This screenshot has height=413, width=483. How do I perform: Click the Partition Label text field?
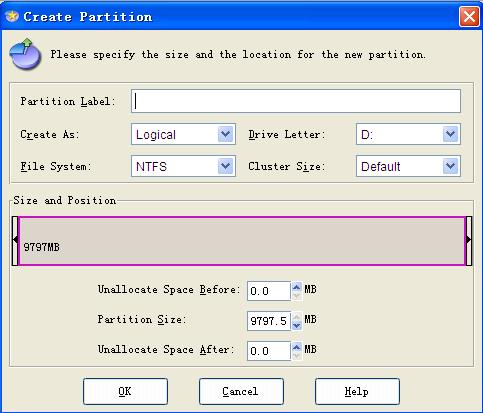[x=296, y=101]
